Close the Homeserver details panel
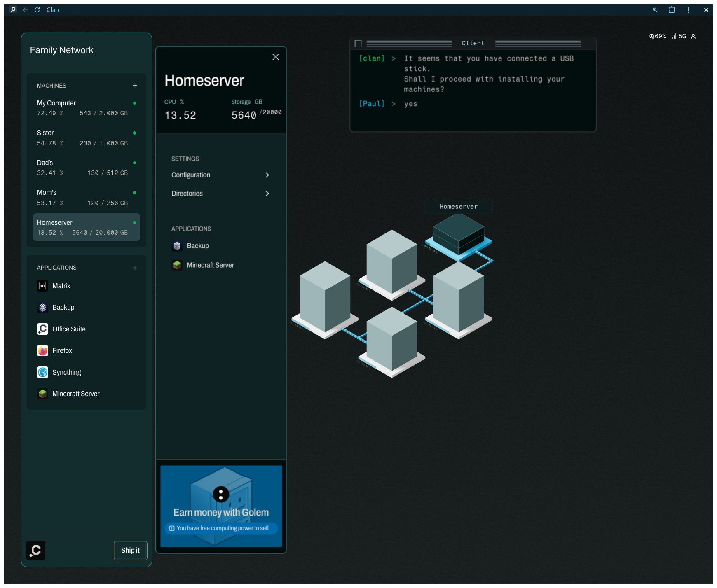This screenshot has height=588, width=717. click(276, 57)
